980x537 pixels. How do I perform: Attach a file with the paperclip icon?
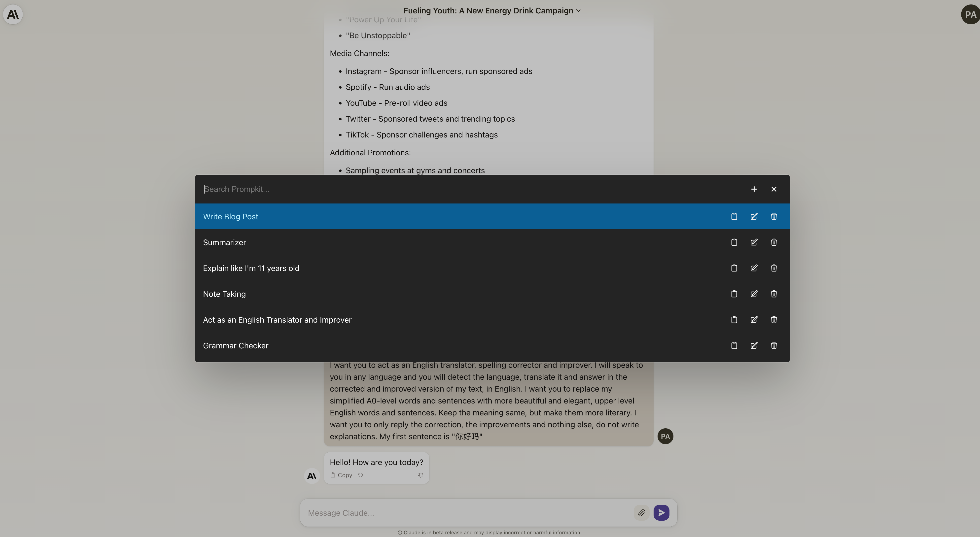click(x=641, y=513)
